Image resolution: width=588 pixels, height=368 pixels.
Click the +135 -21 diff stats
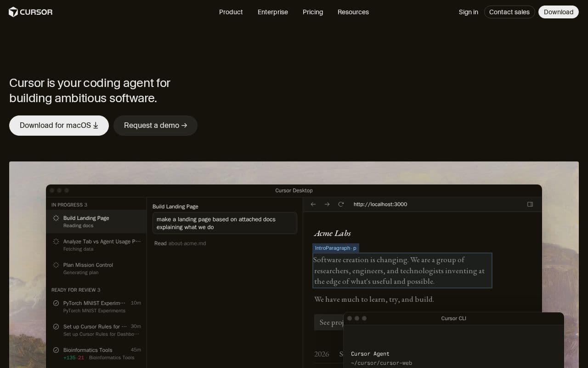73,358
